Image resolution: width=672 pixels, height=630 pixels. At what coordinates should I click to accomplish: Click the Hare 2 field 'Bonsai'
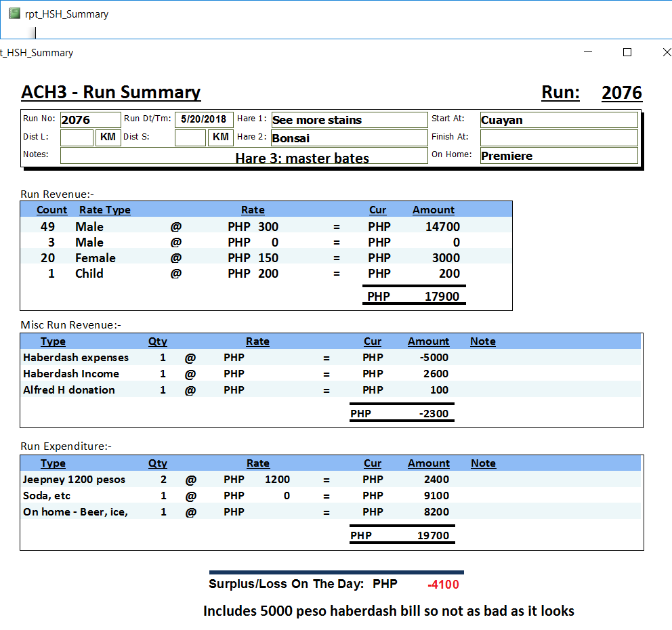point(349,138)
